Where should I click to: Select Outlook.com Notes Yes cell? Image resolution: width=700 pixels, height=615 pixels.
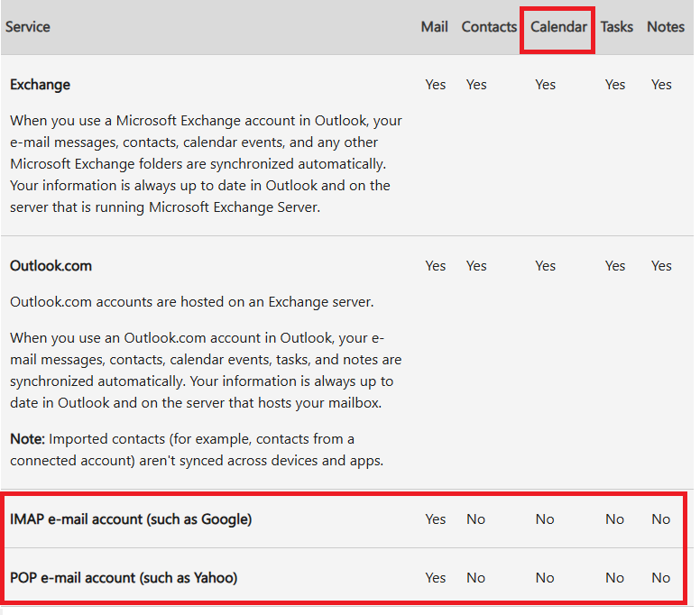click(x=661, y=265)
